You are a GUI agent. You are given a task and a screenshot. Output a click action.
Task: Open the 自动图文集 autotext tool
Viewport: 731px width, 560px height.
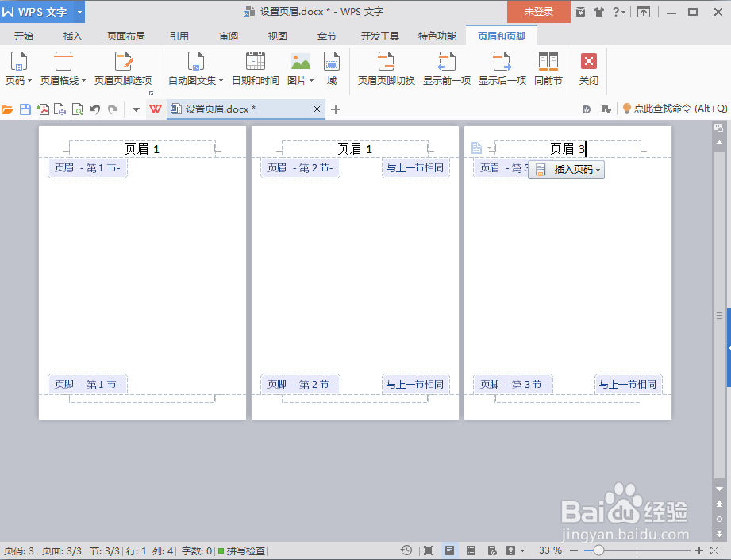pyautogui.click(x=195, y=68)
